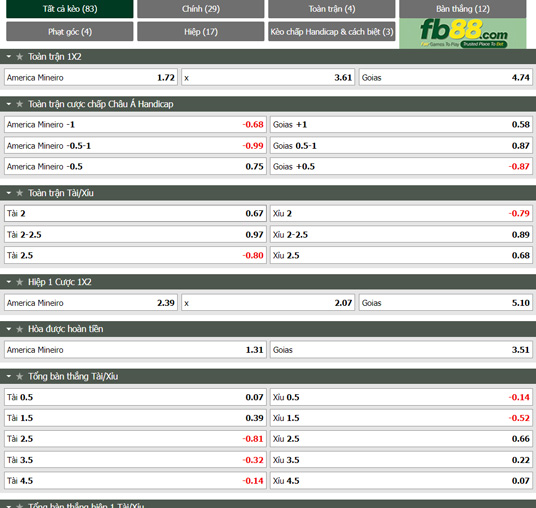Viewport: 536px width, 508px height.
Task: Pick draw x at 3.61 odds
Action: click(268, 78)
